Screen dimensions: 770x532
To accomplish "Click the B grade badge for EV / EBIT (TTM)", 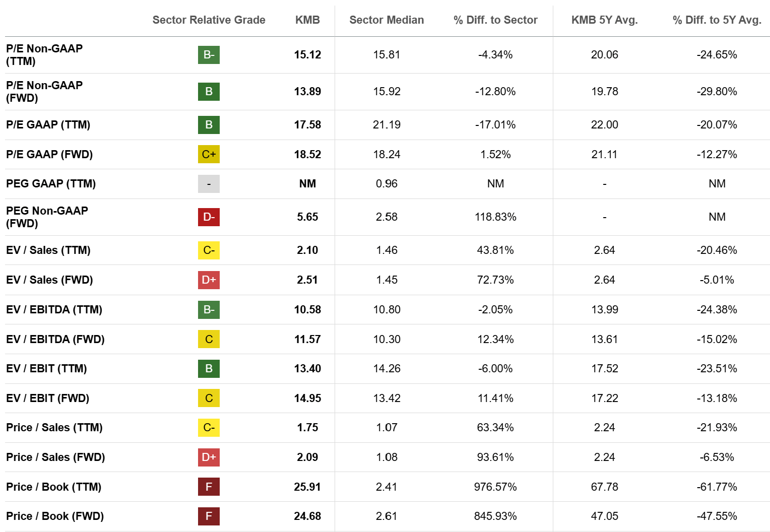I will [x=209, y=369].
